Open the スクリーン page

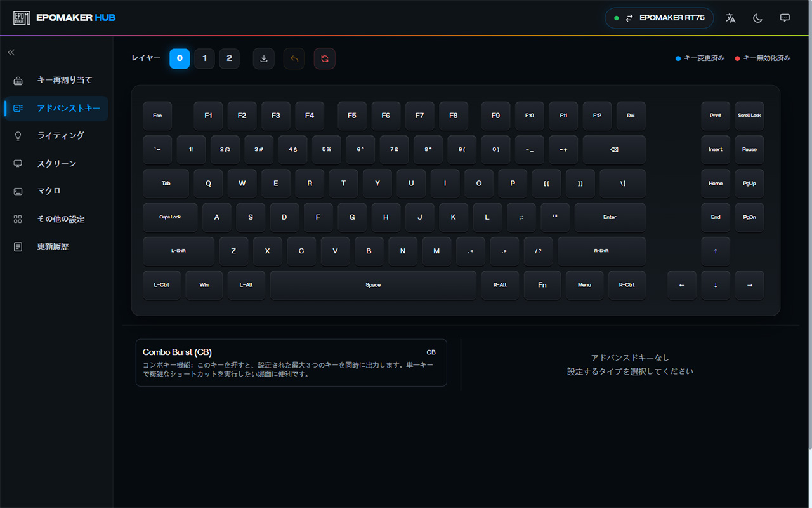(56, 164)
